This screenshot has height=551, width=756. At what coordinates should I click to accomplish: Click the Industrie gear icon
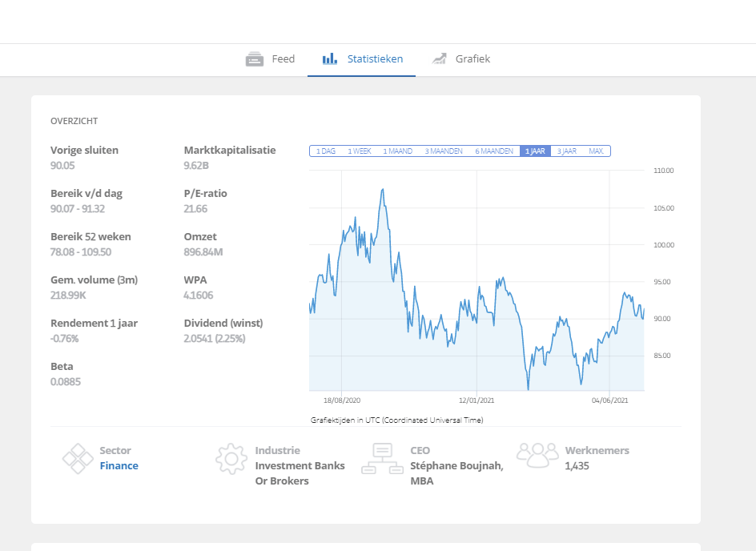(231, 458)
